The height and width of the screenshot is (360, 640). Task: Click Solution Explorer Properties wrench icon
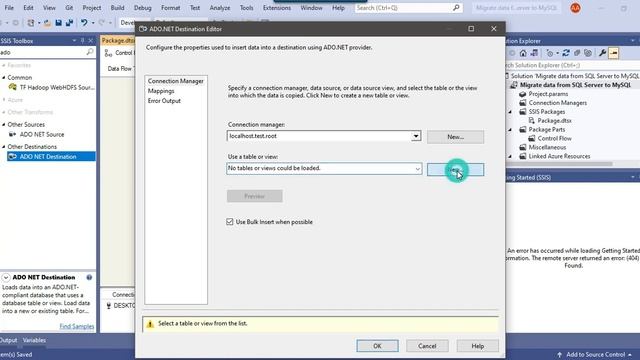point(602,53)
